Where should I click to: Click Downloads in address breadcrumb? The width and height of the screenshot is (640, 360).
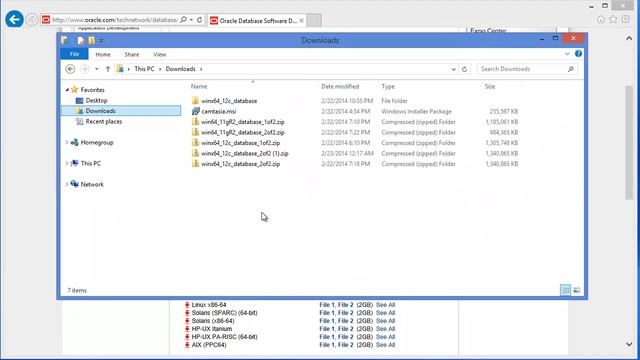point(180,69)
